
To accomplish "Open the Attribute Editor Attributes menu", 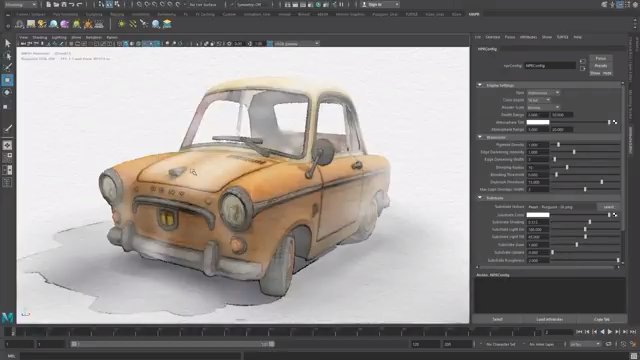I will (x=528, y=37).
